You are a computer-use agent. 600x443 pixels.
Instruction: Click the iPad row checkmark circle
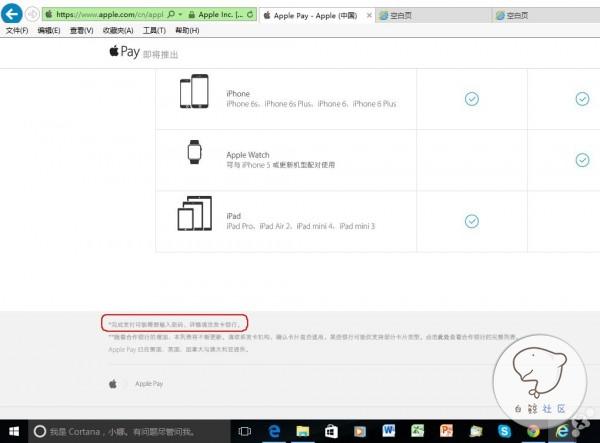(x=471, y=221)
